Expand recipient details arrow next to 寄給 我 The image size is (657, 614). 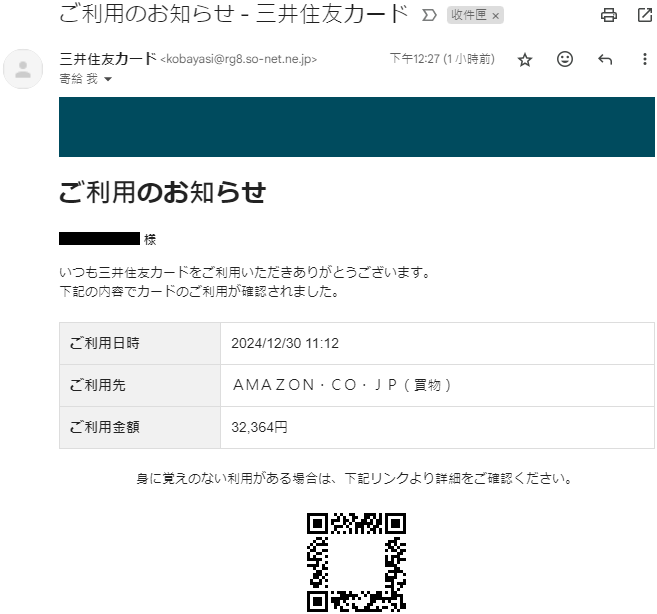(108, 79)
